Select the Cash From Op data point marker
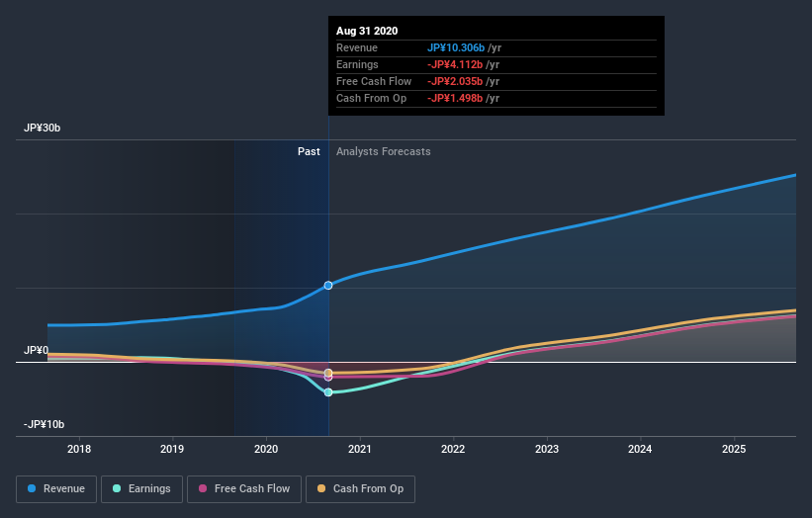The width and height of the screenshot is (812, 518). click(328, 373)
